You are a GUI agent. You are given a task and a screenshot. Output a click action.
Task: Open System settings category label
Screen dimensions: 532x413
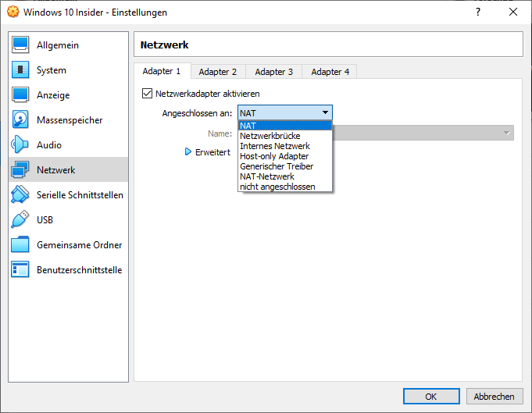[x=52, y=70]
